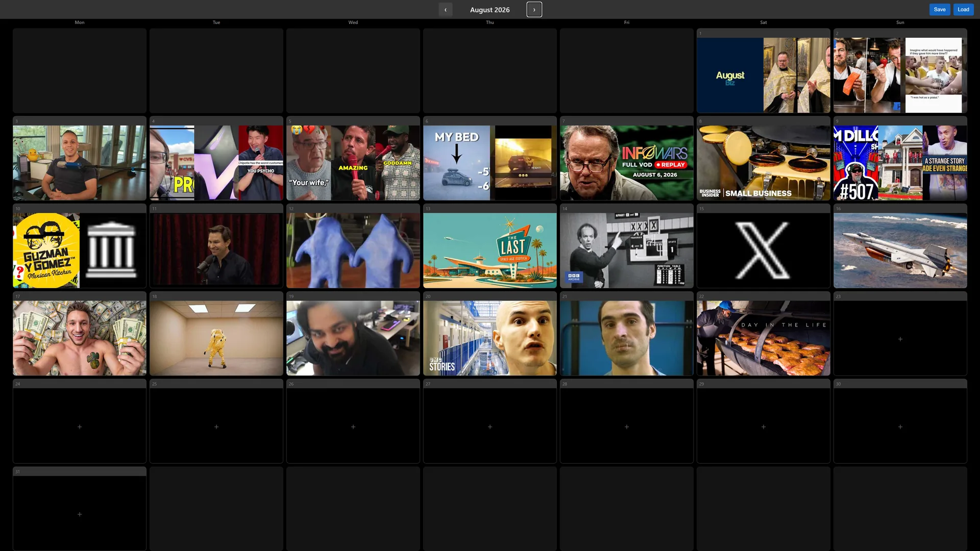Select the chef holding salmon thumbnail

point(867,75)
